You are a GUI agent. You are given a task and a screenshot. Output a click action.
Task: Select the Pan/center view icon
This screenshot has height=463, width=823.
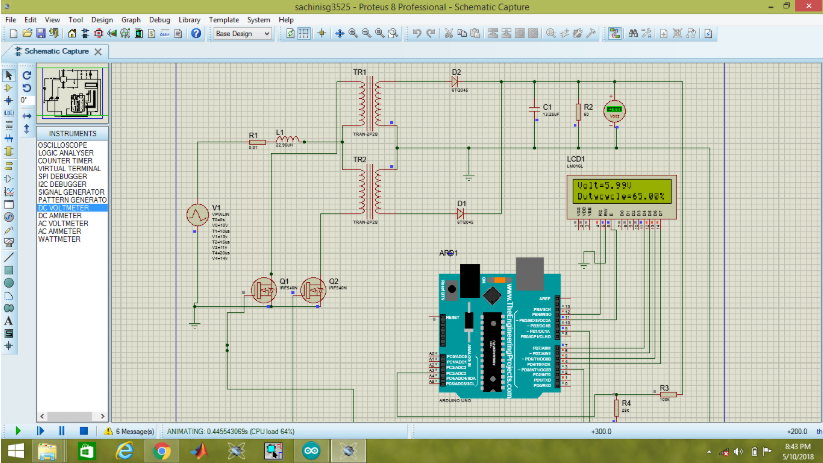[x=340, y=34]
